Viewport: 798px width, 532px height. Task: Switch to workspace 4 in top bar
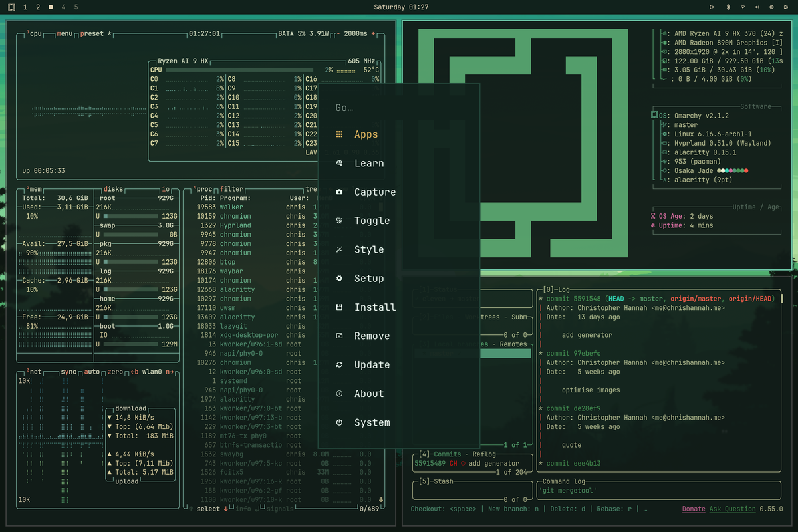coord(63,7)
